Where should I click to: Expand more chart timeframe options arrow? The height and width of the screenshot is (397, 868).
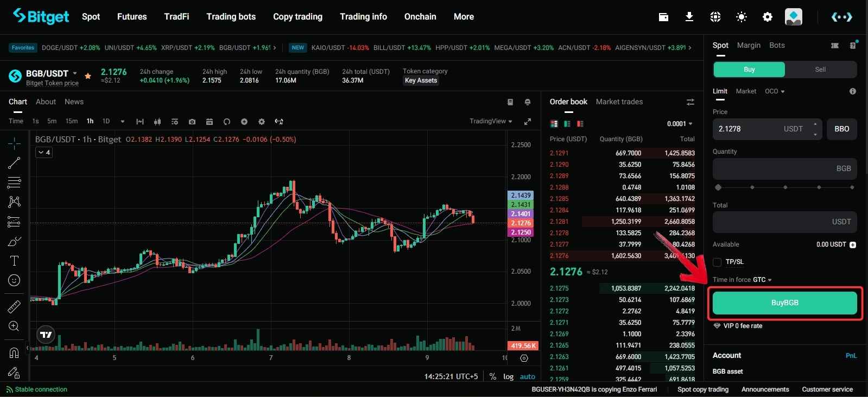pos(123,122)
